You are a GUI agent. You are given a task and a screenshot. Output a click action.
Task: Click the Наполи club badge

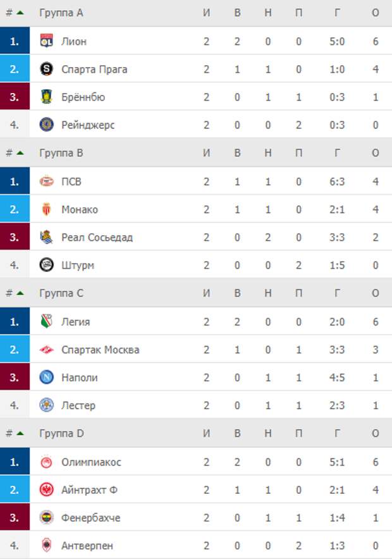click(x=46, y=377)
